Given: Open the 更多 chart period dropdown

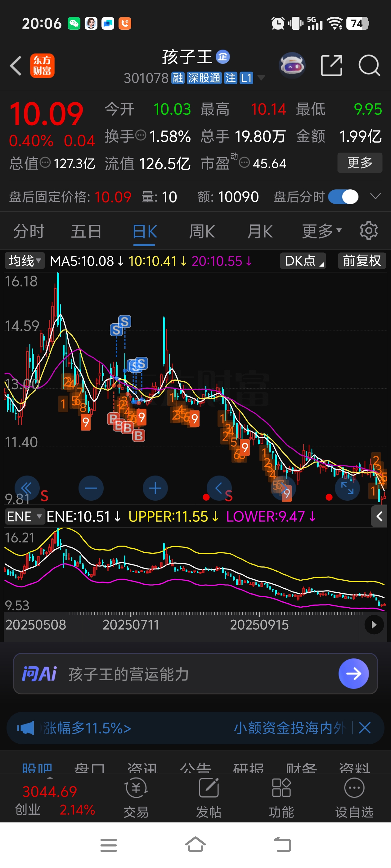Looking at the screenshot, I should [x=322, y=232].
